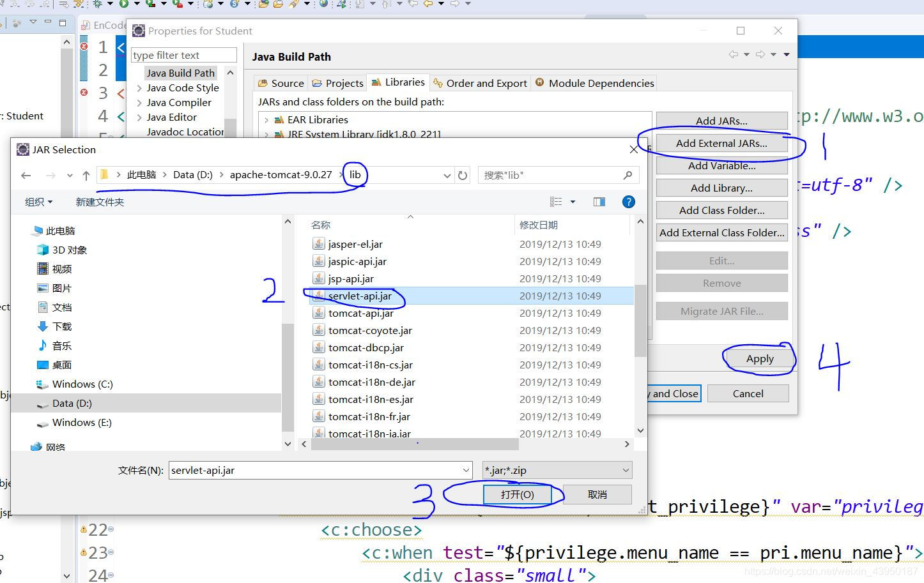Refresh the lib folder listing
Image resolution: width=924 pixels, height=583 pixels.
(463, 176)
